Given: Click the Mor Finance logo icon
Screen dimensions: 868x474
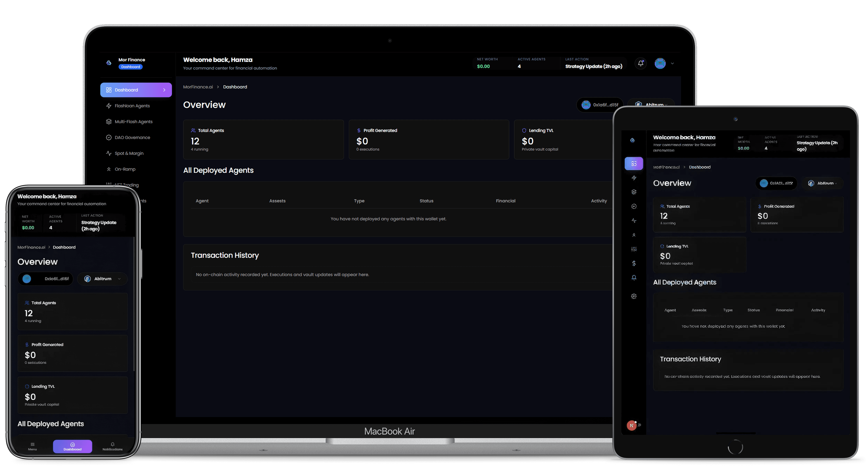Looking at the screenshot, I should [x=108, y=63].
